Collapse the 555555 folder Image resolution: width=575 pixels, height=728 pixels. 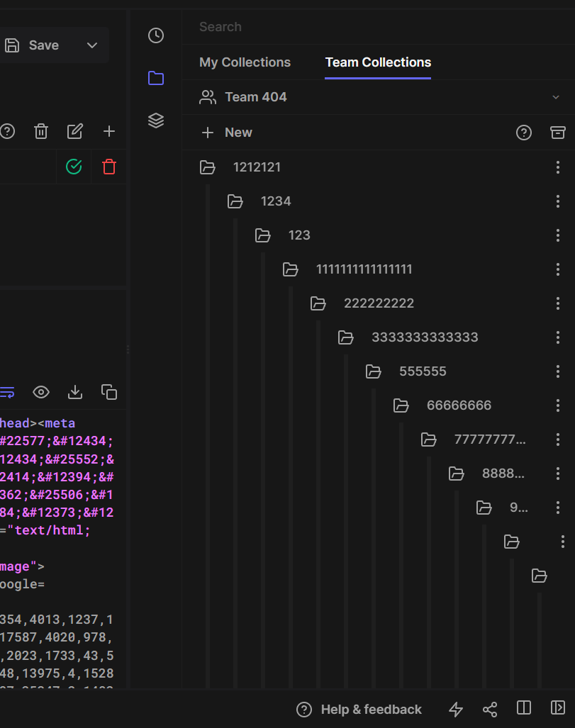tap(374, 371)
